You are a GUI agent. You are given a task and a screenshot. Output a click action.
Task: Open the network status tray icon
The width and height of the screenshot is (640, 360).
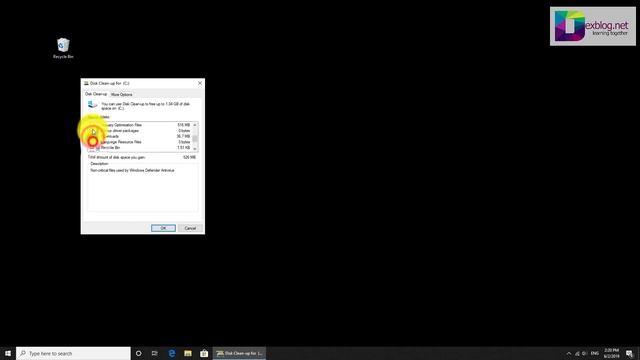click(577, 353)
